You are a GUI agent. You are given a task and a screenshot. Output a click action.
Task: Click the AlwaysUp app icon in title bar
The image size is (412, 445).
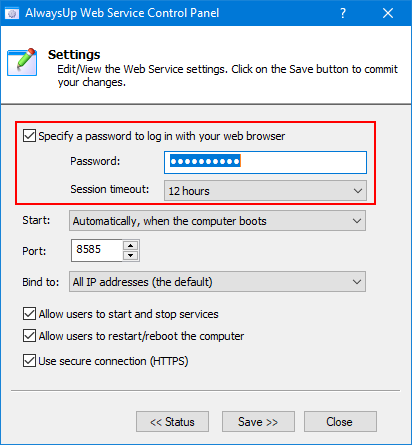pyautogui.click(x=12, y=13)
